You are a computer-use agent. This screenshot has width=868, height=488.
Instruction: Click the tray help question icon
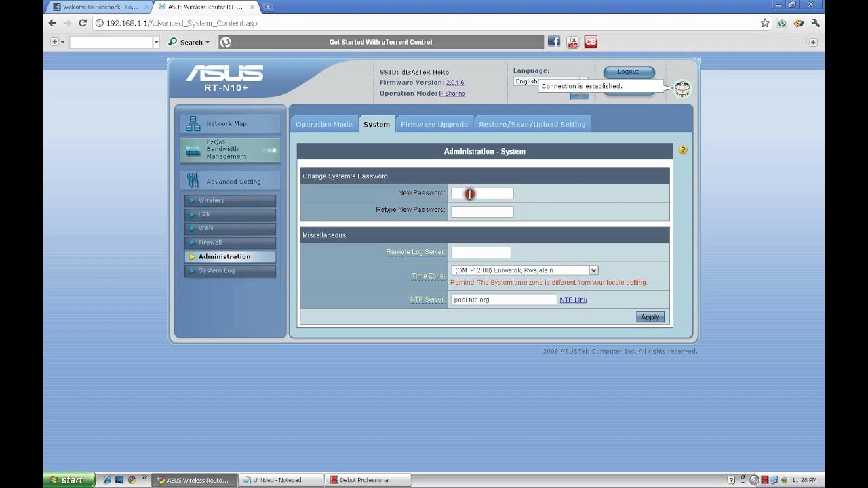(x=731, y=480)
